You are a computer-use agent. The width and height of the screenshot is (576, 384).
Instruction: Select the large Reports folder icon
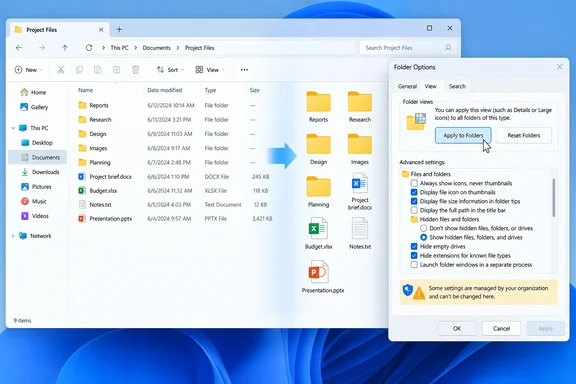318,102
